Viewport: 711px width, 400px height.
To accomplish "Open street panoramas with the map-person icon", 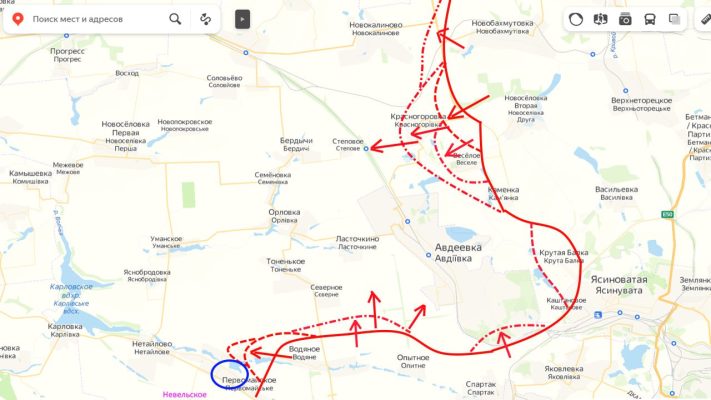I will tap(600, 19).
